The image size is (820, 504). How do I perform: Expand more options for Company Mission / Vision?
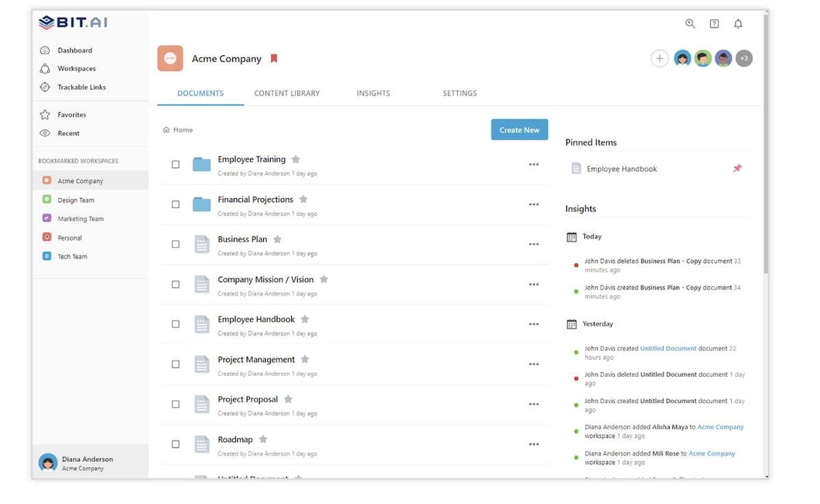point(534,285)
